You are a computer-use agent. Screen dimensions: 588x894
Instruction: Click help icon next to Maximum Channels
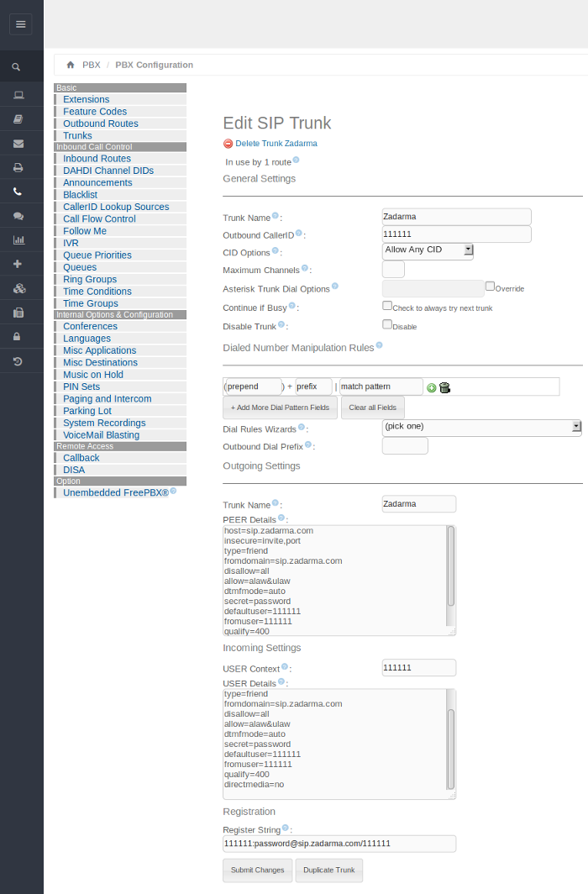tap(305, 268)
